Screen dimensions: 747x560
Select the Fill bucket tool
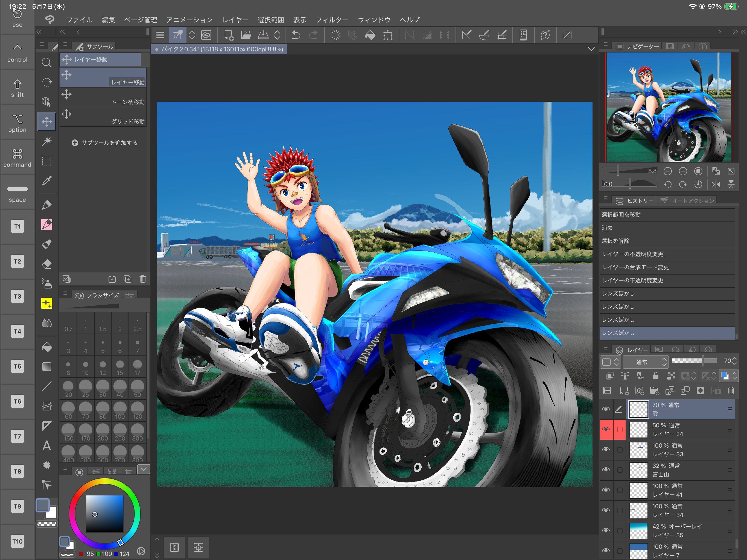[x=46, y=347]
